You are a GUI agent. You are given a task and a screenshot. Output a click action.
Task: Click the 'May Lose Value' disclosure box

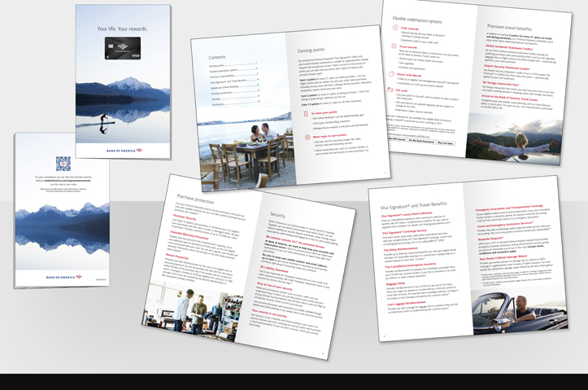pos(445,143)
